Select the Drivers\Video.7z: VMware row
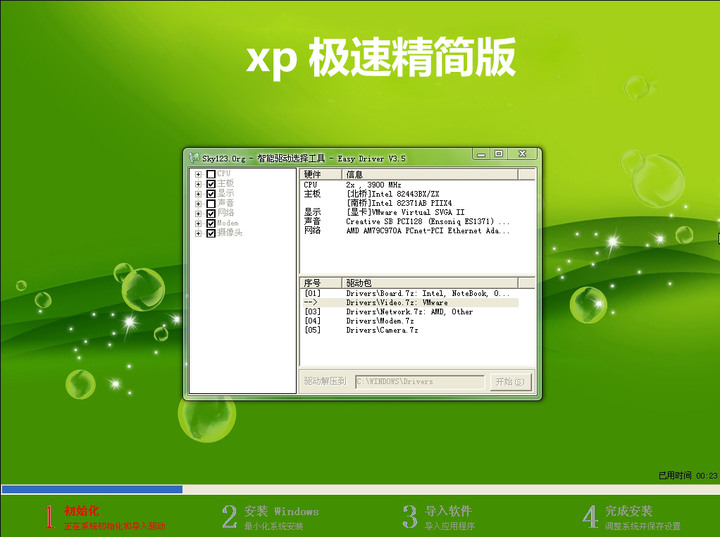The height and width of the screenshot is (537, 720). pos(410,302)
